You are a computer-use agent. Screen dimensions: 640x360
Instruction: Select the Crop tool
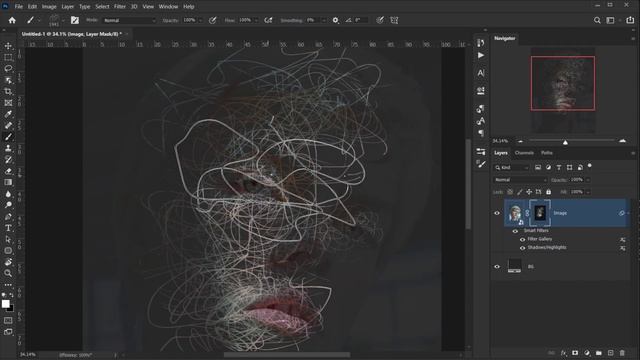tap(8, 91)
